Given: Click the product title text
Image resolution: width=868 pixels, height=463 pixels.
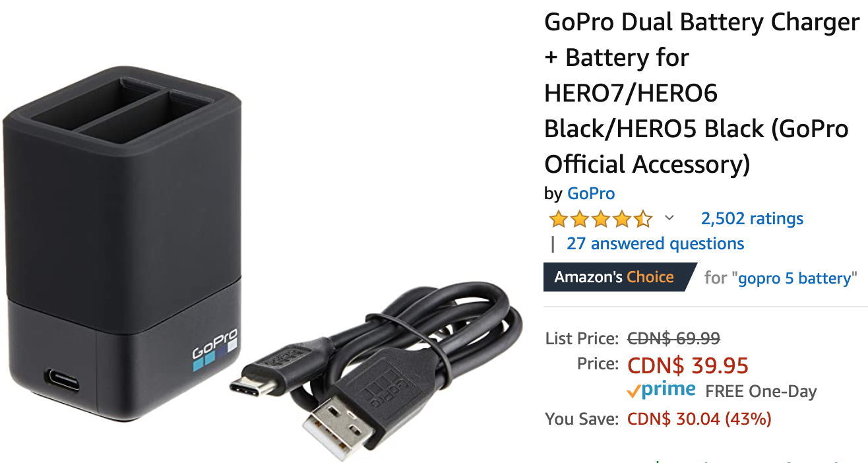Looking at the screenshot, I should pos(702,94).
